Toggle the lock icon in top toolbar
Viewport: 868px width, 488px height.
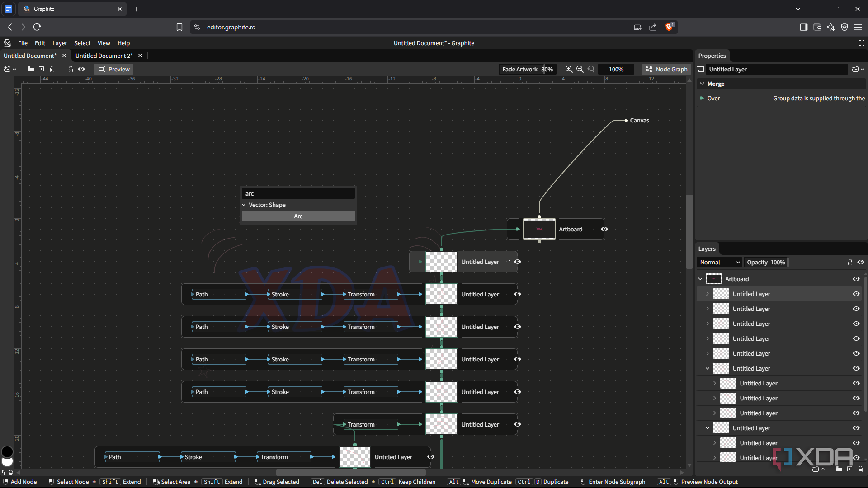tap(71, 69)
